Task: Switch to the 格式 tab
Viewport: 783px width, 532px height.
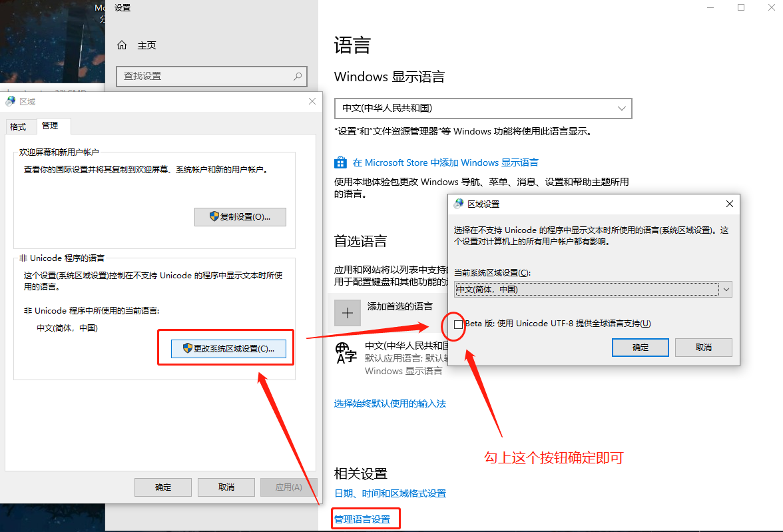Action: 19,127
